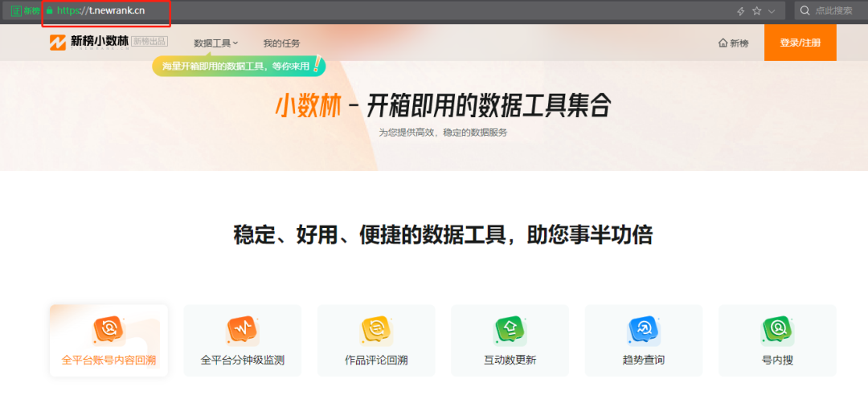Viewport: 868px width, 395px height.
Task: Click the 登录/注册 button
Action: pyautogui.click(x=800, y=43)
